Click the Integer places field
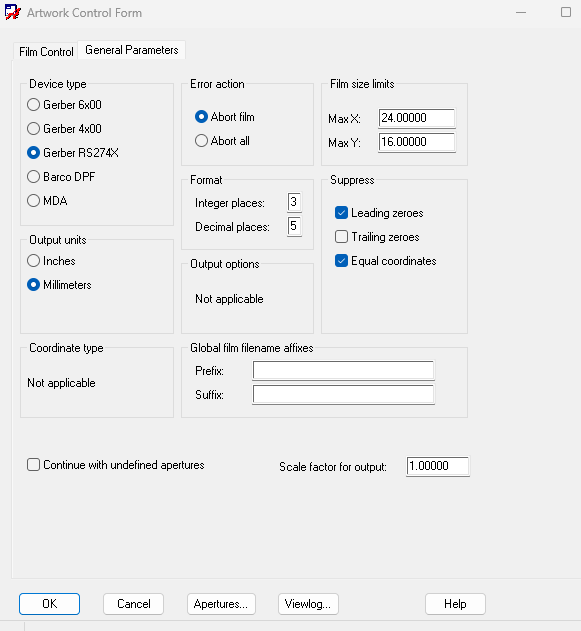Image resolution: width=581 pixels, height=631 pixels. pyautogui.click(x=294, y=202)
